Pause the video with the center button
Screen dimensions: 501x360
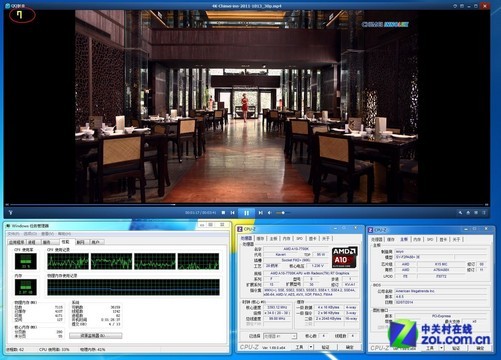[246, 213]
